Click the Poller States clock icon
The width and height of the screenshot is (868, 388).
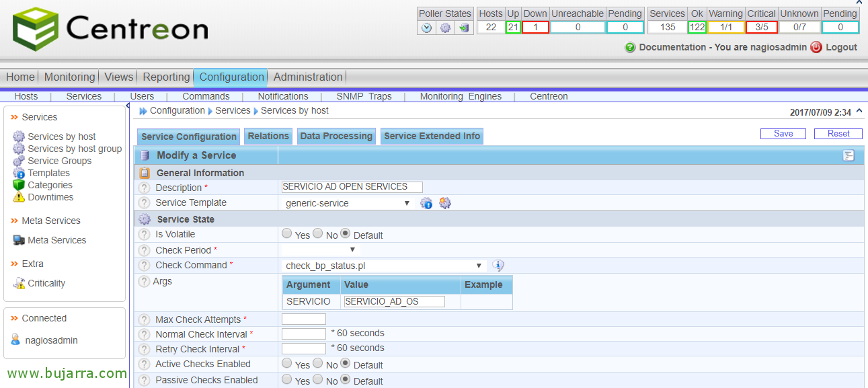click(426, 28)
